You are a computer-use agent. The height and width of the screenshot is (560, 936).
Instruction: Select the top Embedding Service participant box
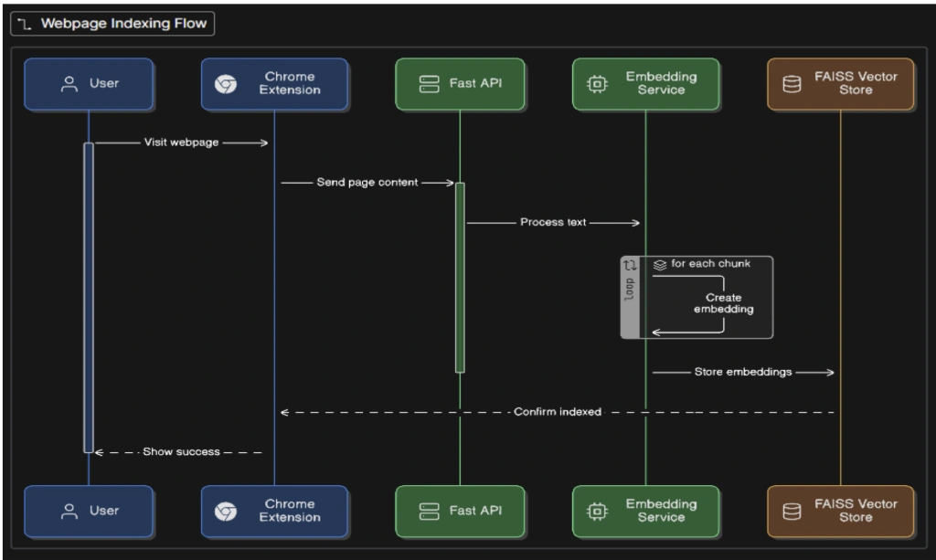click(x=645, y=84)
